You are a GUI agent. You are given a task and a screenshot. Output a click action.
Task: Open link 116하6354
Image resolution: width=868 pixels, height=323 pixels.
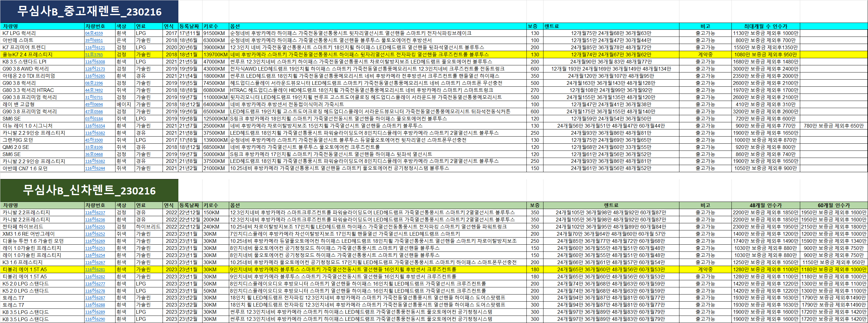click(x=95, y=126)
